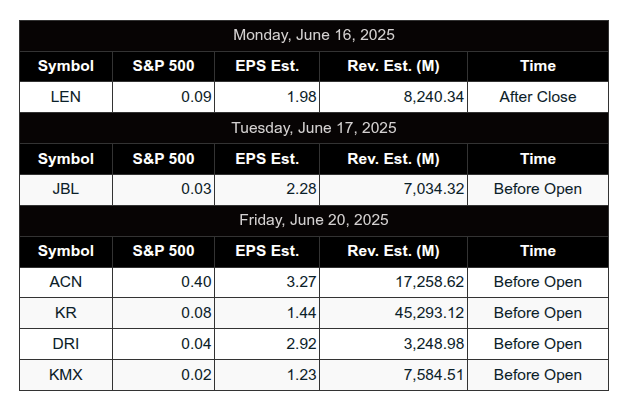The image size is (624, 399).
Task: Click the DRI ticker symbol
Action: click(x=66, y=344)
